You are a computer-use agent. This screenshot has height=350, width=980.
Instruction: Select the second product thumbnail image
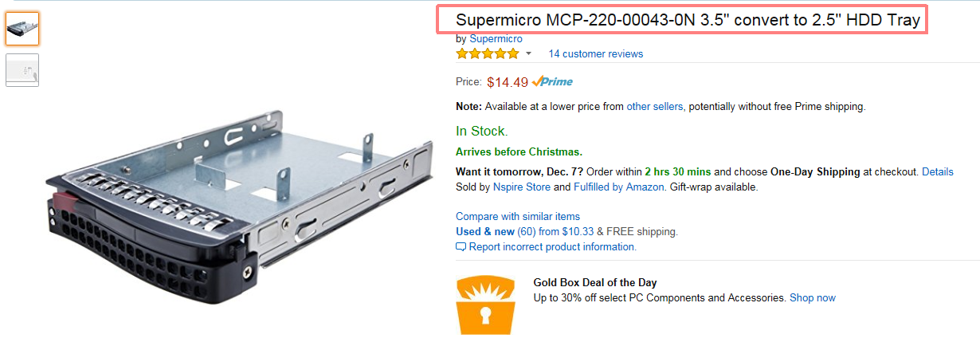click(22, 70)
